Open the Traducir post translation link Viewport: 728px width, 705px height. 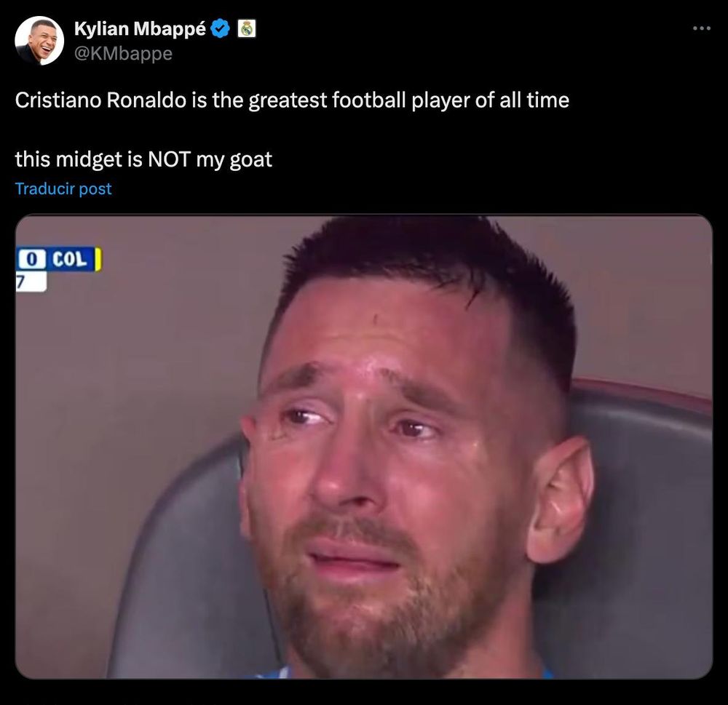tap(63, 188)
